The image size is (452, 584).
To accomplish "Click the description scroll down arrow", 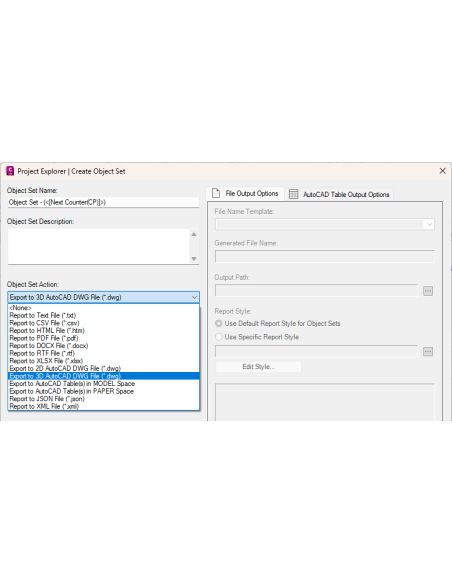I will [194, 258].
